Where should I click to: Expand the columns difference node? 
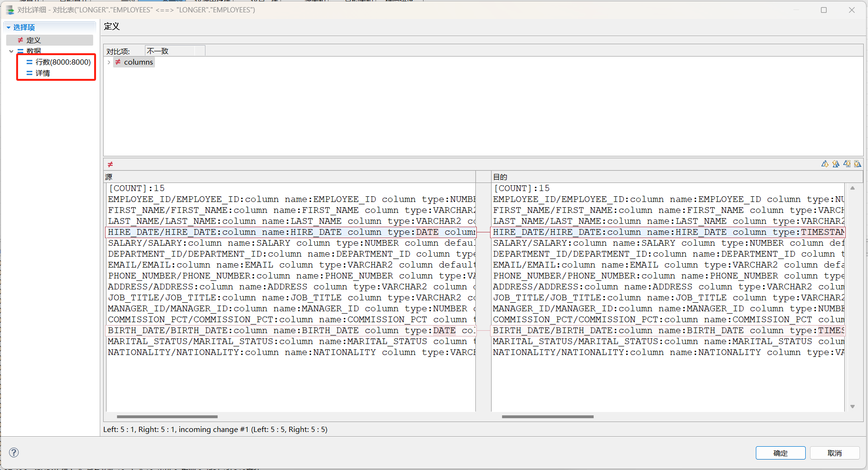pos(109,62)
